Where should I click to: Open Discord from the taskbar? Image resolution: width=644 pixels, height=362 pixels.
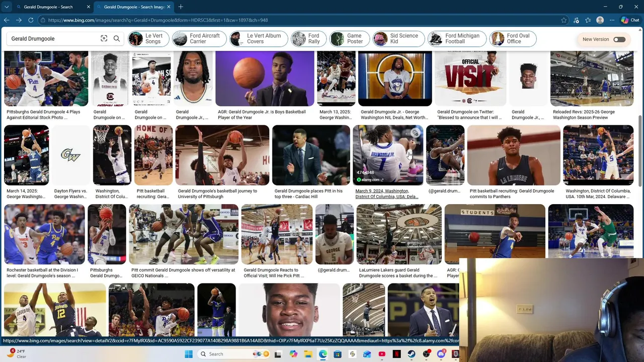point(441,354)
